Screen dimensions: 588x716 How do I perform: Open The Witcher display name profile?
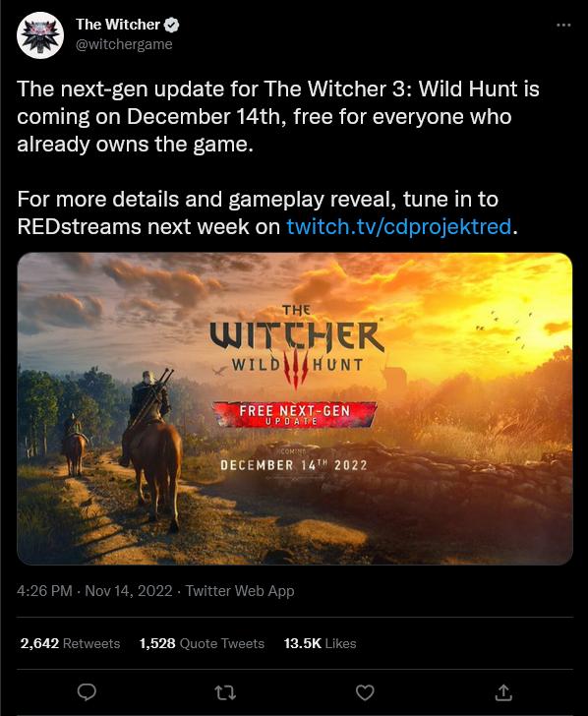click(x=118, y=25)
